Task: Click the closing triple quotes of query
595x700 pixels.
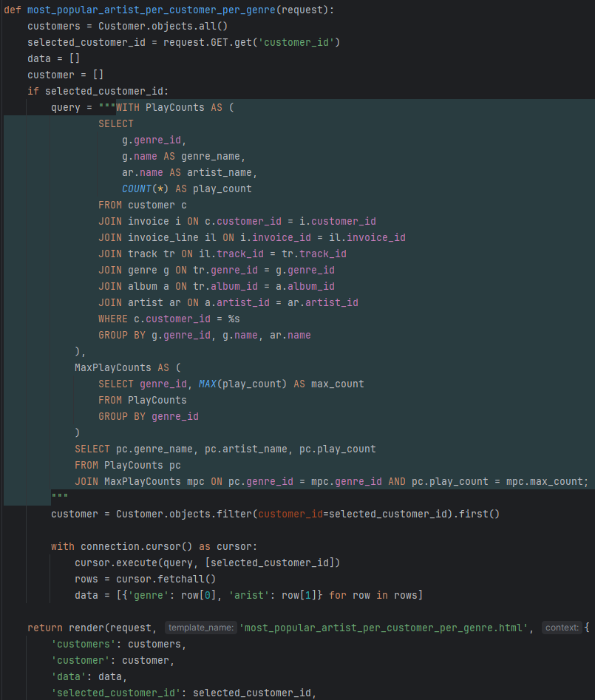Action: point(59,496)
